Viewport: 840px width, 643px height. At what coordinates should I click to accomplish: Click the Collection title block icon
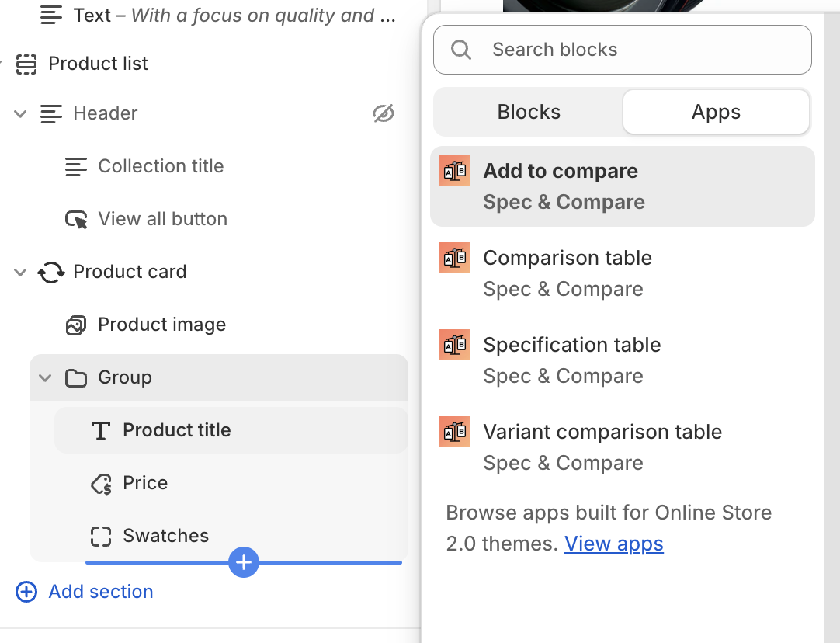tap(75, 167)
